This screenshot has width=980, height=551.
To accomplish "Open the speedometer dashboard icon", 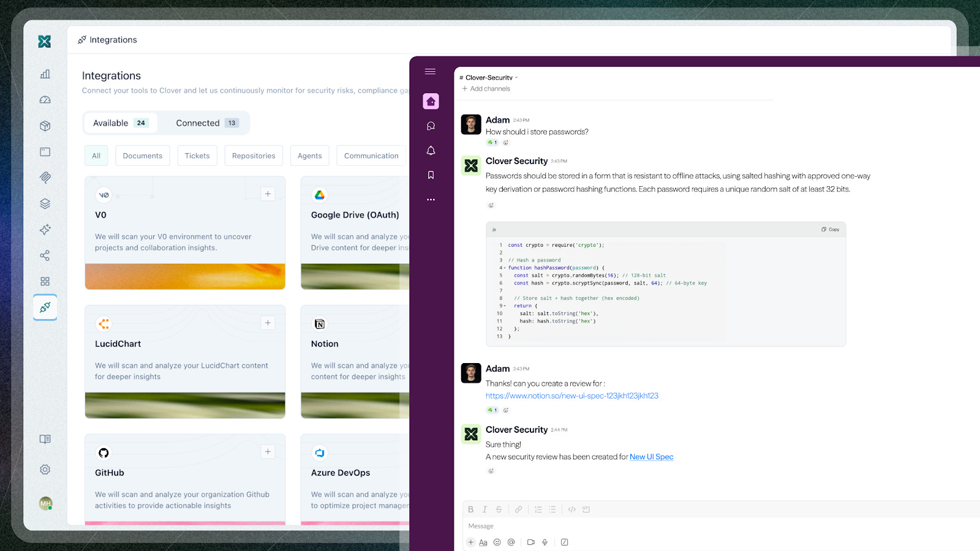I will pos(45,100).
